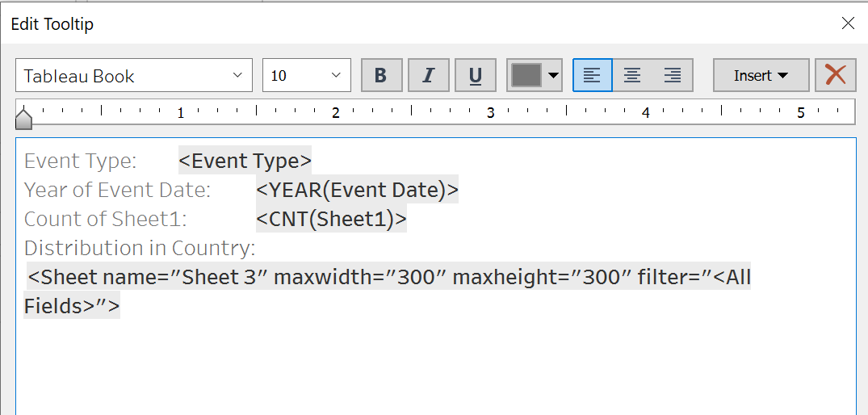Click the ruler indent marker

coord(24,119)
